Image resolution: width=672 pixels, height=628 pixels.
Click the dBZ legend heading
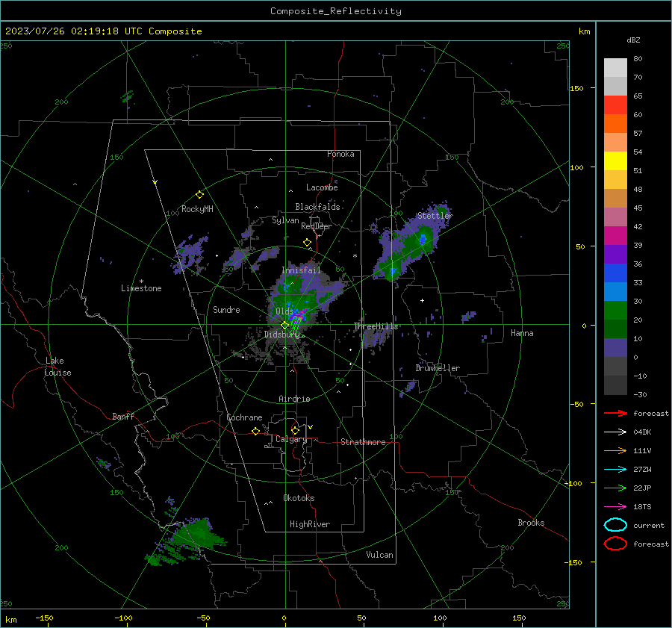(633, 40)
